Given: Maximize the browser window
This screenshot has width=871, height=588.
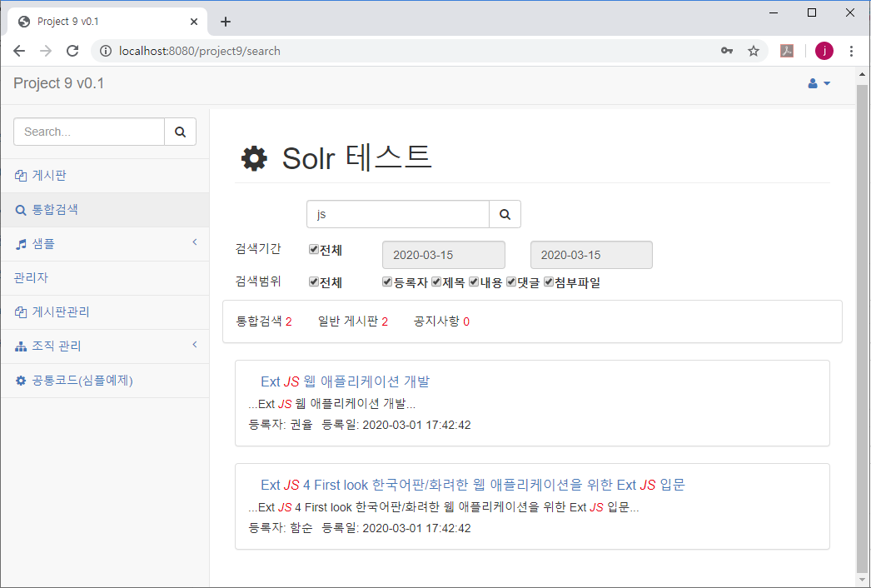Looking at the screenshot, I should coord(812,12).
